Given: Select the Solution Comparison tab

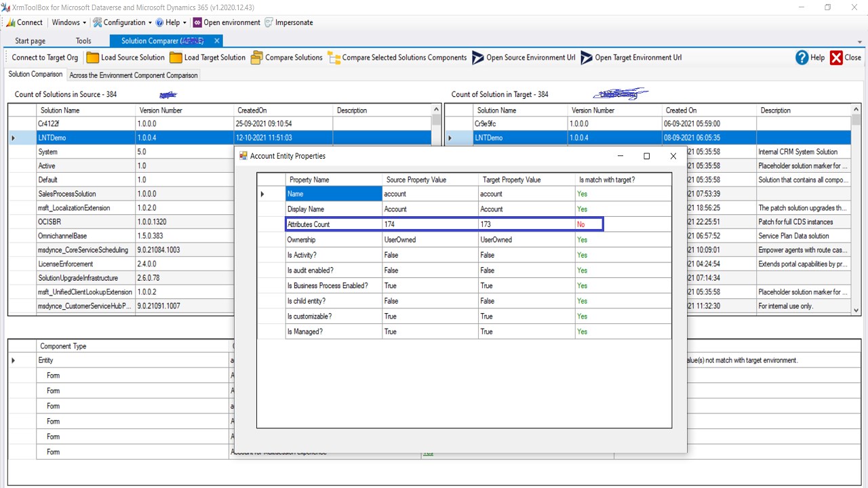Looking at the screenshot, I should point(35,75).
